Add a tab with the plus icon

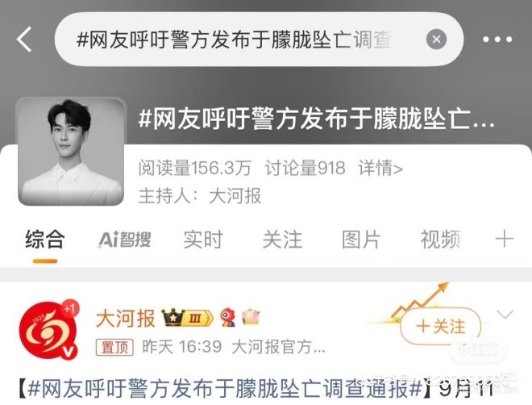[504, 240]
